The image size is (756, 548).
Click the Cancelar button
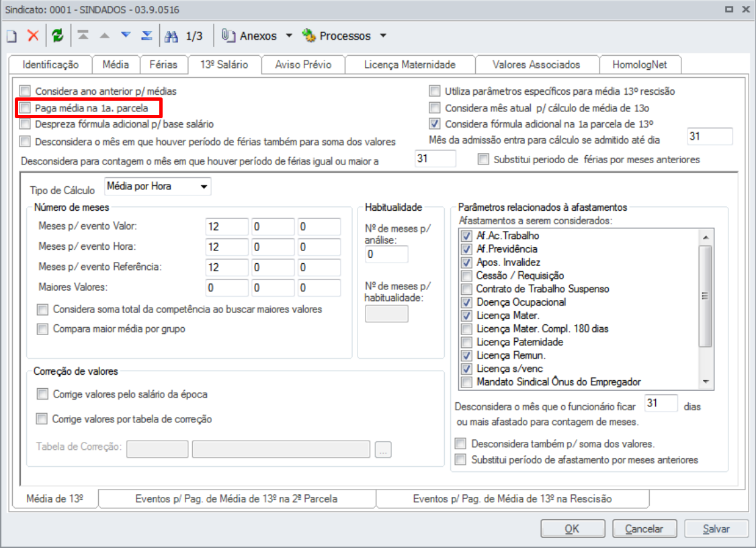coord(644,529)
